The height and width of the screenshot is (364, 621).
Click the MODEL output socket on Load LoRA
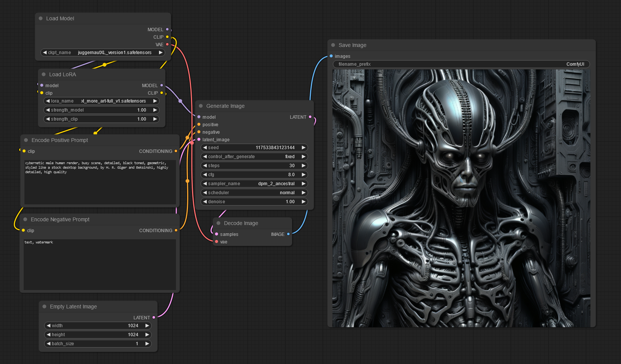(x=162, y=85)
